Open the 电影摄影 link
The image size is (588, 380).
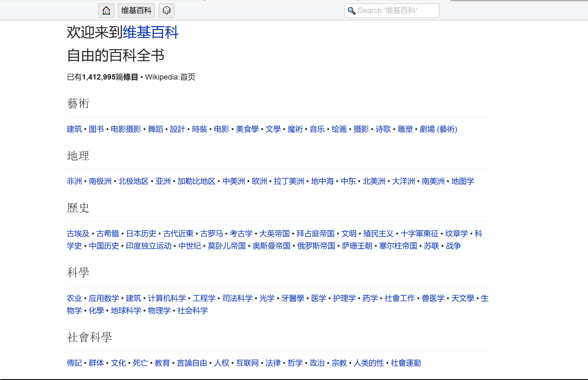pyautogui.click(x=126, y=129)
